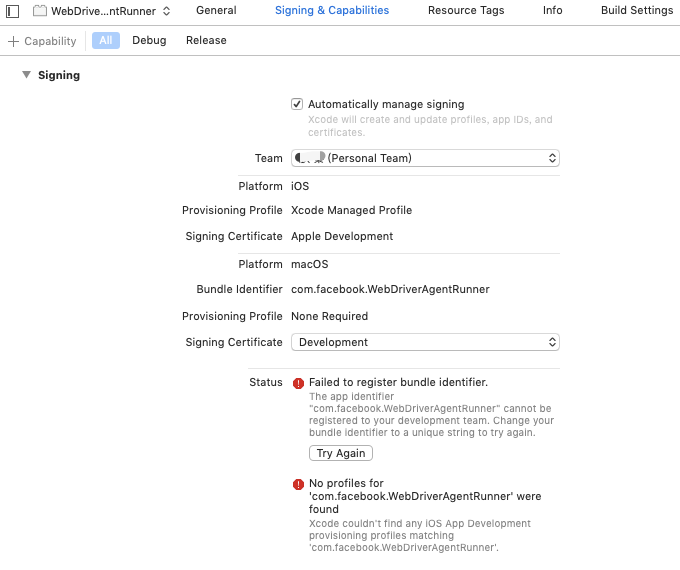Open the Development signing certificate dropdown
Image resolution: width=680 pixels, height=570 pixels.
tap(425, 342)
